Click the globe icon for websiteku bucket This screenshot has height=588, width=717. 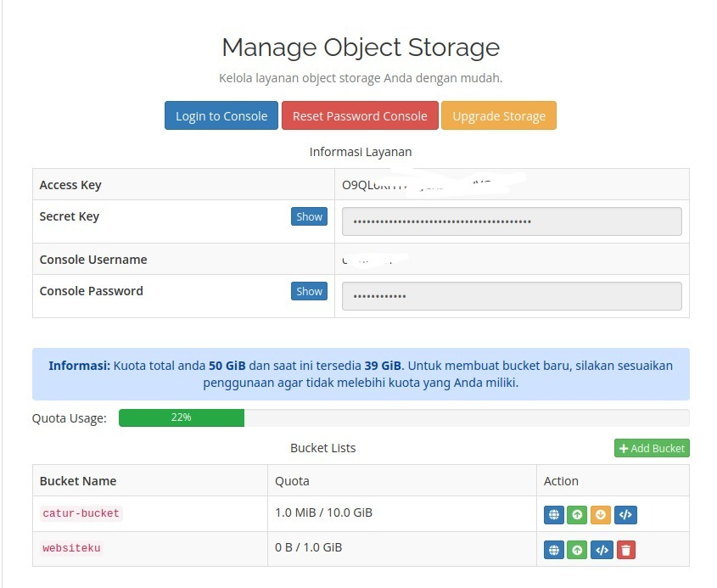[x=553, y=550]
